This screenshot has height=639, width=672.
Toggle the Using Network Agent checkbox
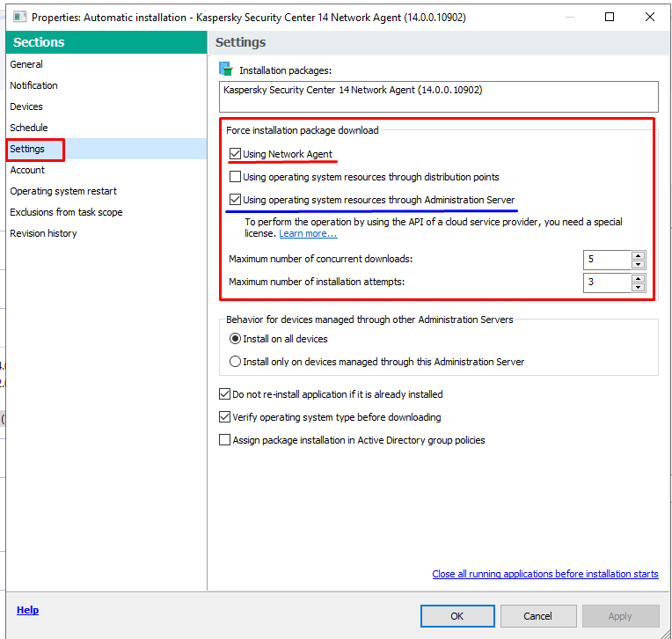coord(235,153)
